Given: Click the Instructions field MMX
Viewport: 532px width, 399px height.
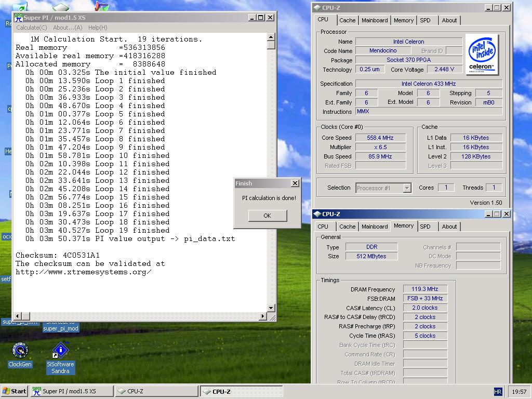Looking at the screenshot, I should click(429, 111).
